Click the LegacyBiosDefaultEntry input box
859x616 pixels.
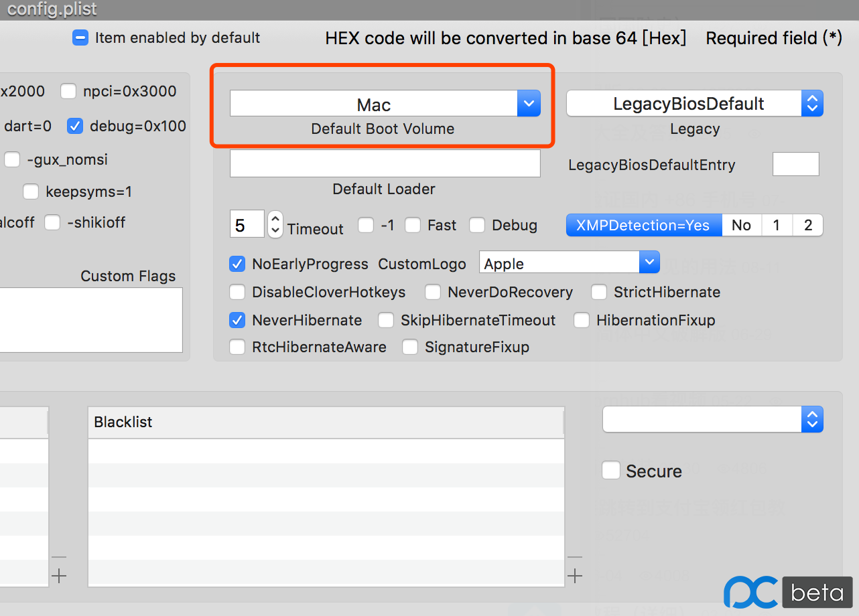796,164
